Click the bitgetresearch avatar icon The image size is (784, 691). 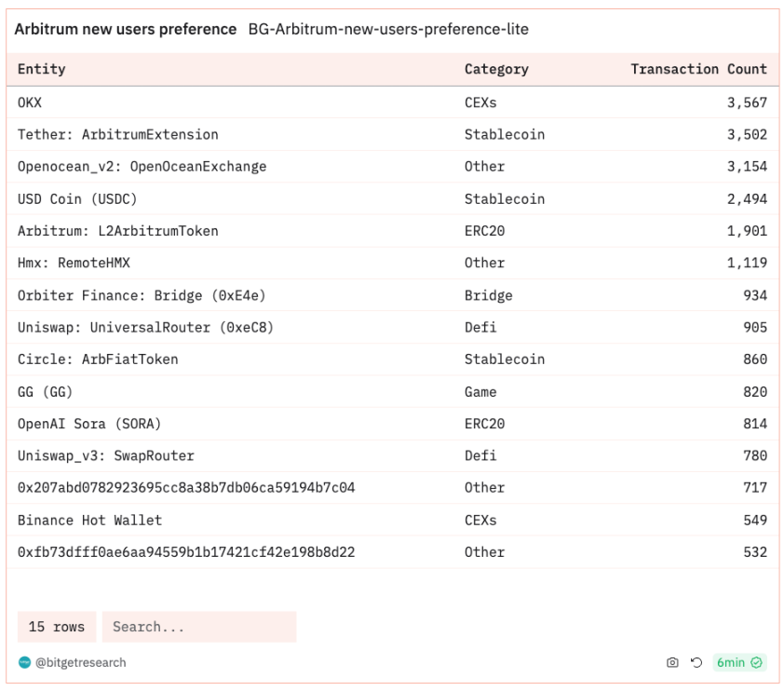24,662
